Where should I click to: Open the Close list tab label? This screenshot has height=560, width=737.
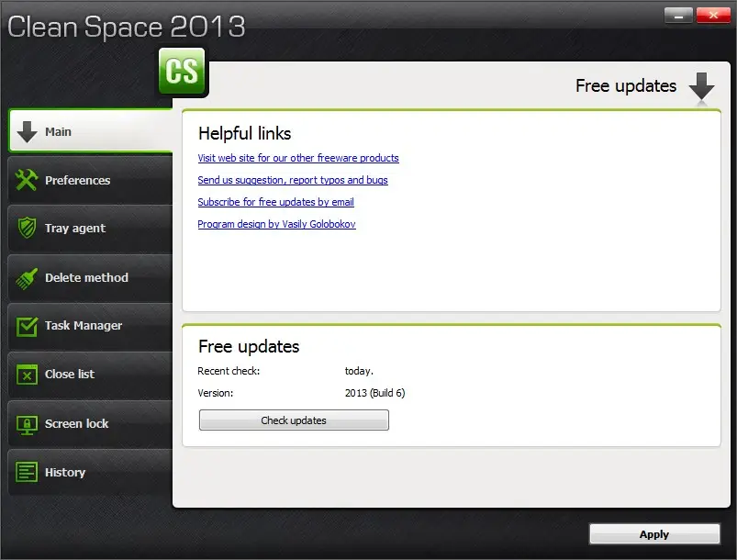coord(70,375)
